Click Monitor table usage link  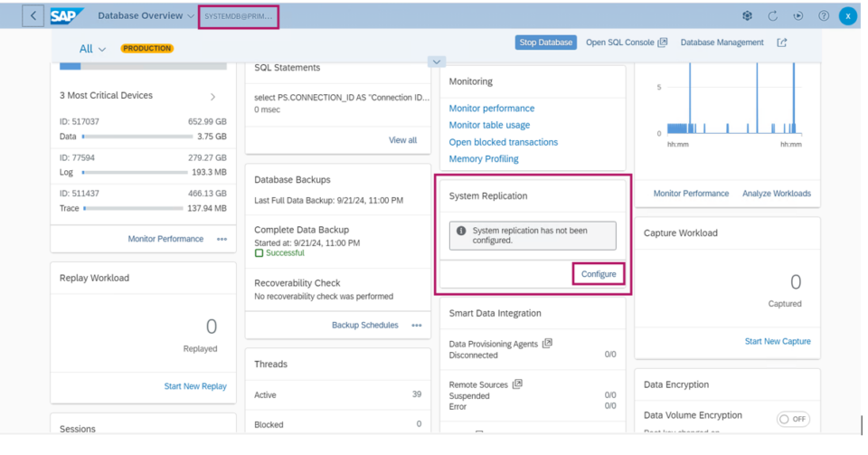click(x=489, y=125)
